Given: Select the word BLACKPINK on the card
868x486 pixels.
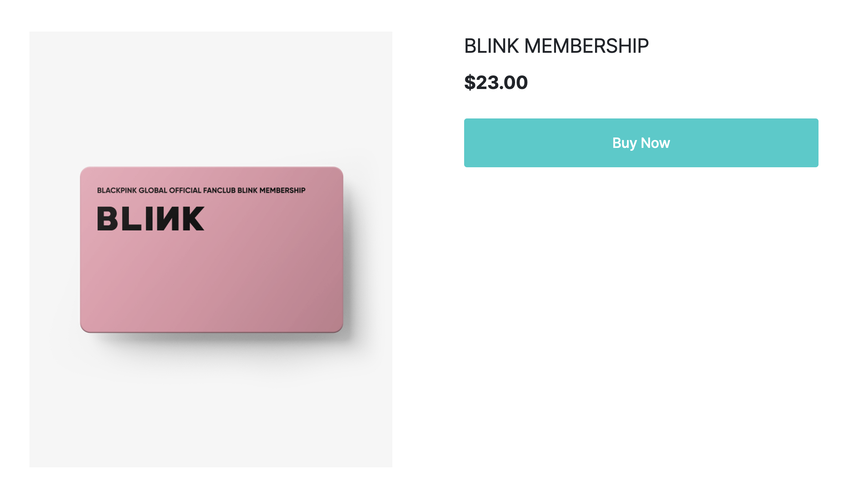Looking at the screenshot, I should (x=117, y=190).
